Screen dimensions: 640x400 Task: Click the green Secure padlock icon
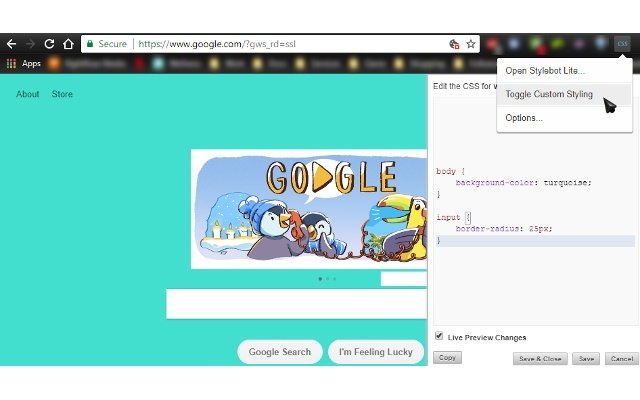[x=90, y=44]
